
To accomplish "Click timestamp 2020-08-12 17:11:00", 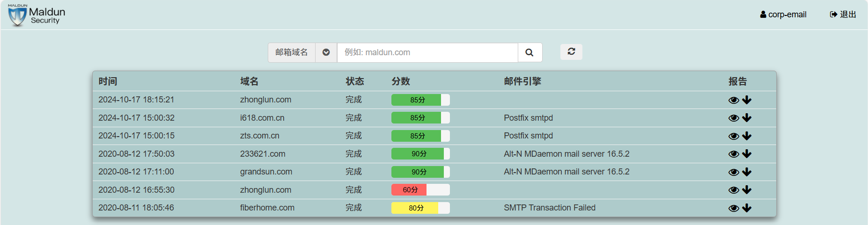I will [x=136, y=172].
